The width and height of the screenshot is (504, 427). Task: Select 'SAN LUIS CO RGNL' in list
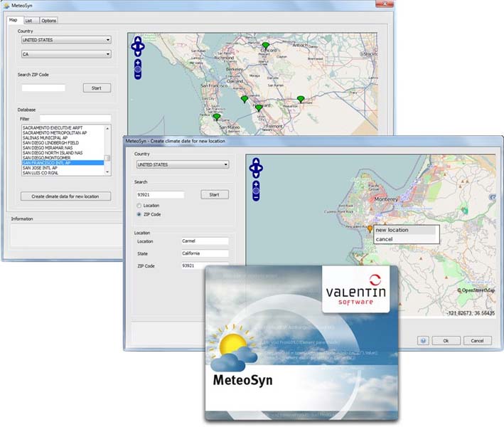click(x=63, y=173)
